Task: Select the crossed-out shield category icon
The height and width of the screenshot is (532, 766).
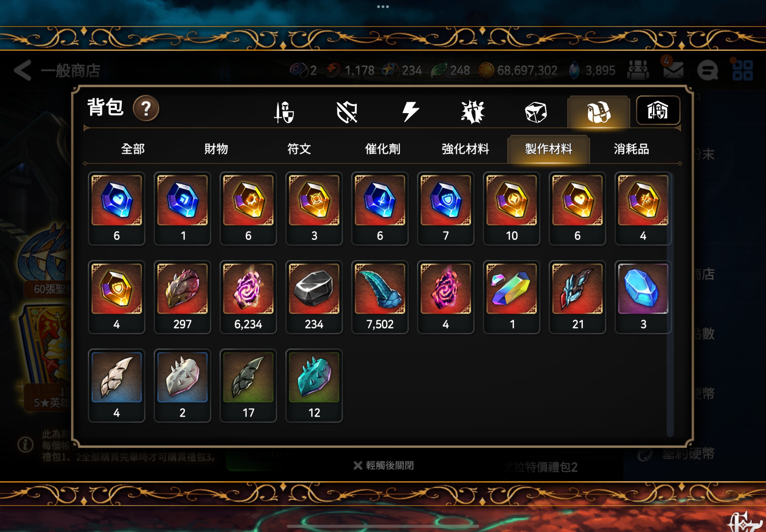Action: tap(347, 112)
